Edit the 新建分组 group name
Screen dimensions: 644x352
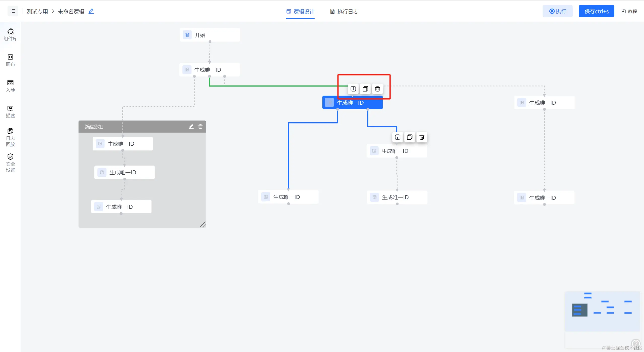[191, 127]
